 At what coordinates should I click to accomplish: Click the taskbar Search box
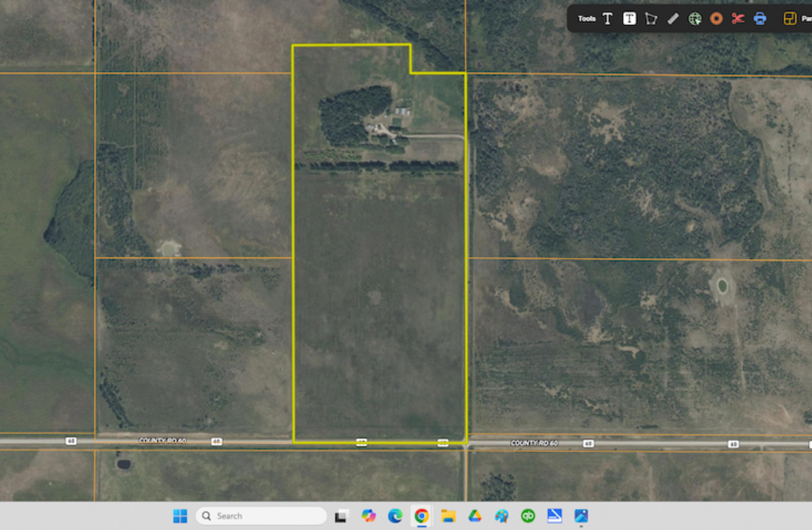pyautogui.click(x=261, y=516)
